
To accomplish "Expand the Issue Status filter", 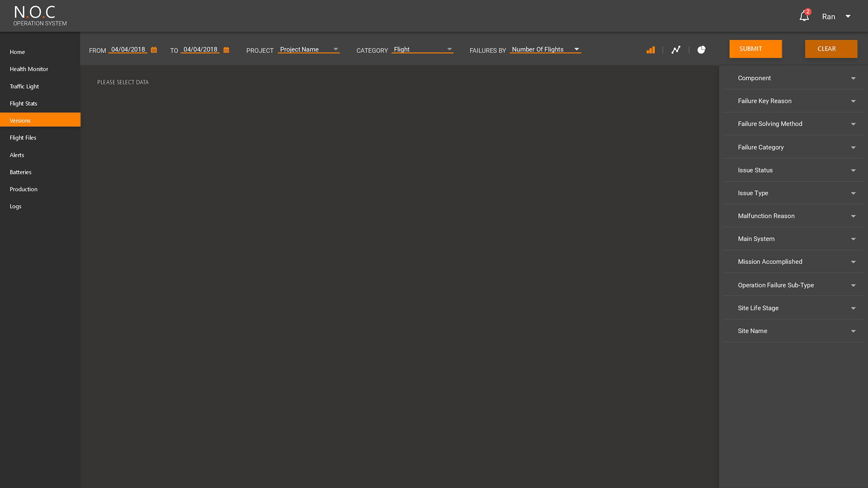I will [794, 170].
